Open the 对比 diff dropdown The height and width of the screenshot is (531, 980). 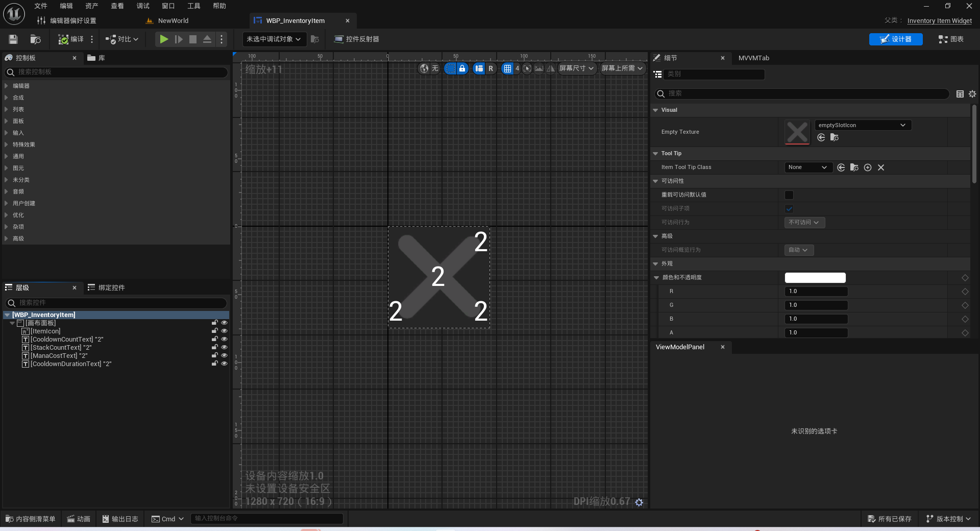tap(121, 39)
